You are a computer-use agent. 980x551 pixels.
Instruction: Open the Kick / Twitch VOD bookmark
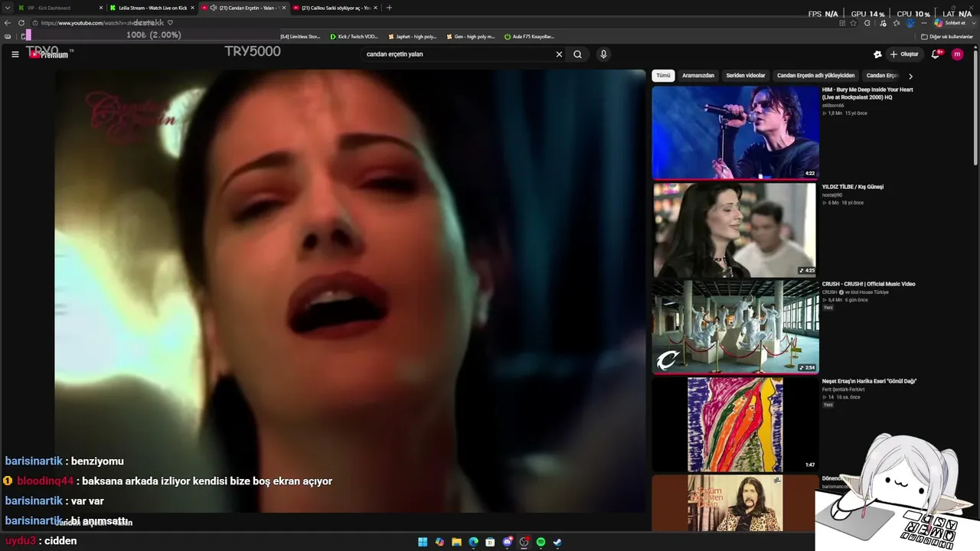coord(354,37)
